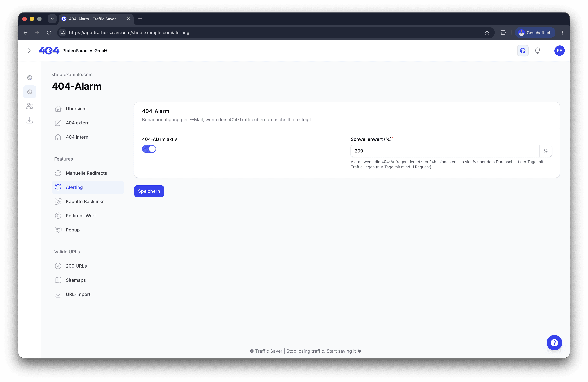Bookmark this page with the star icon
This screenshot has height=382, width=588.
tap(487, 33)
